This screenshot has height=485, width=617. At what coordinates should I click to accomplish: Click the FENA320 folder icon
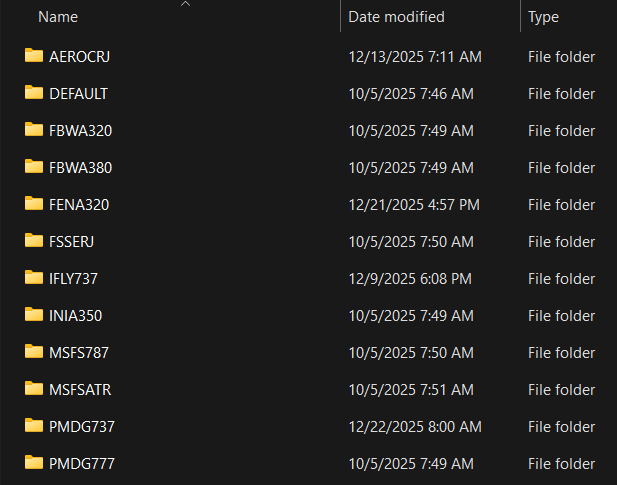[34, 204]
